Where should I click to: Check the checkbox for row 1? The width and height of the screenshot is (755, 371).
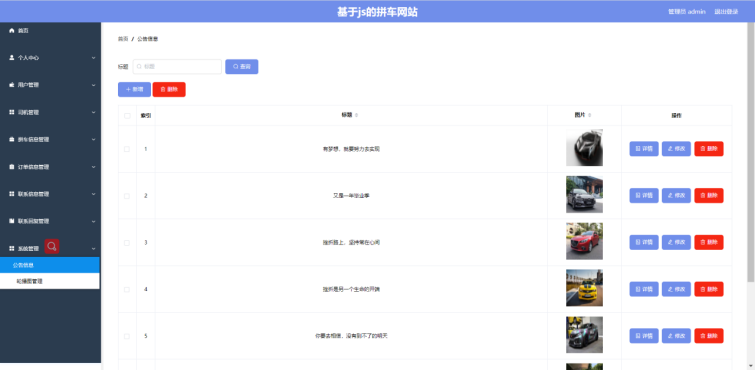tap(127, 149)
